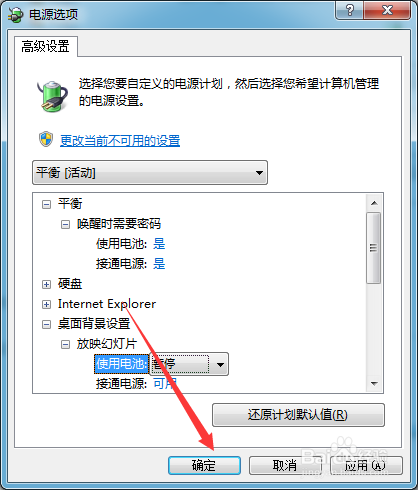Click the 接通电源 是 value under password
This screenshot has height=490, width=418.
click(x=159, y=264)
